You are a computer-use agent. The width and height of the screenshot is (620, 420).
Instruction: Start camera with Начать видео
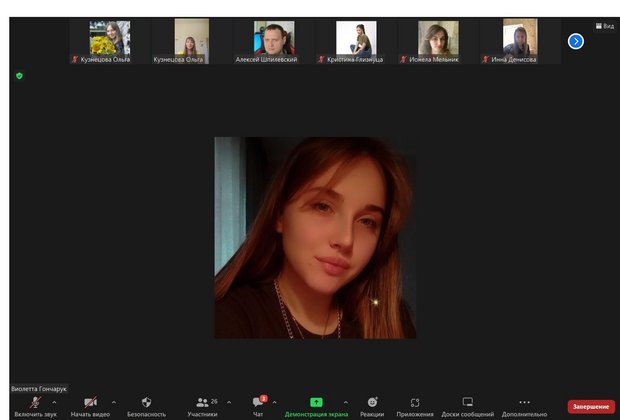pyautogui.click(x=90, y=407)
